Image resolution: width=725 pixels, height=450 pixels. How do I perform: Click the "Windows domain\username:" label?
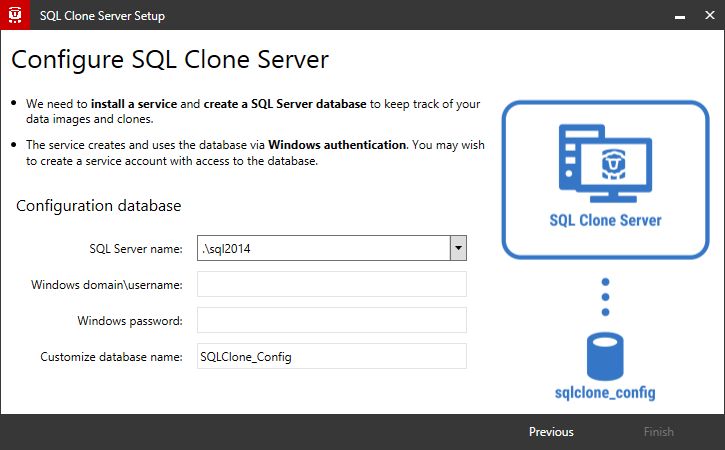pyautogui.click(x=107, y=285)
